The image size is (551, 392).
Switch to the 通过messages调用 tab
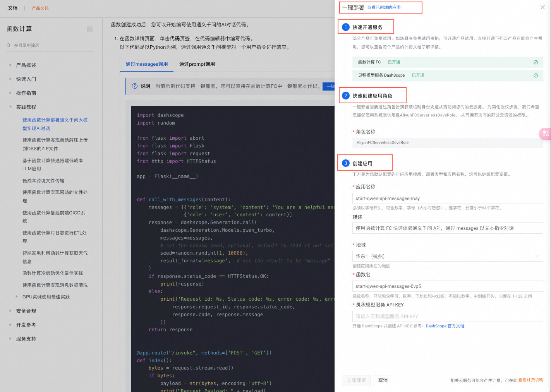(147, 64)
